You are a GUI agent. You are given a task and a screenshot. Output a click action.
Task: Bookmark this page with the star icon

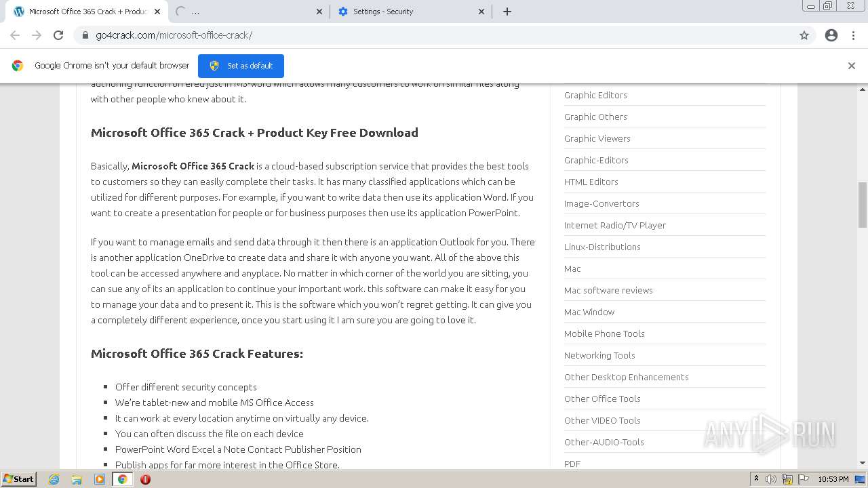click(804, 35)
